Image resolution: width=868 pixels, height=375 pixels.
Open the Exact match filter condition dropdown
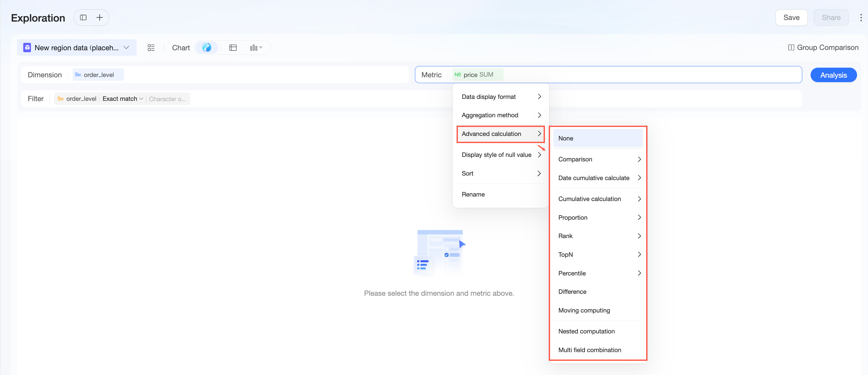tap(123, 99)
